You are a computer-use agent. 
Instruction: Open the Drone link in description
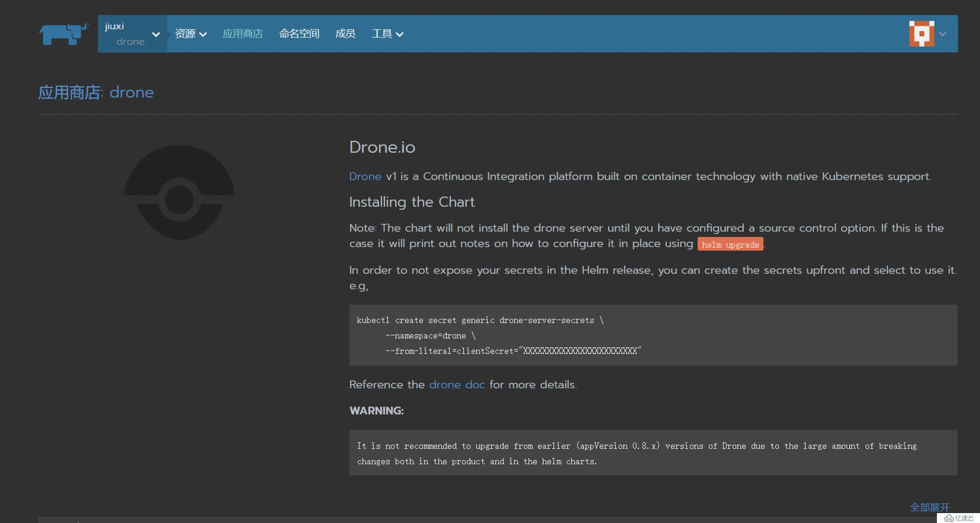365,176
